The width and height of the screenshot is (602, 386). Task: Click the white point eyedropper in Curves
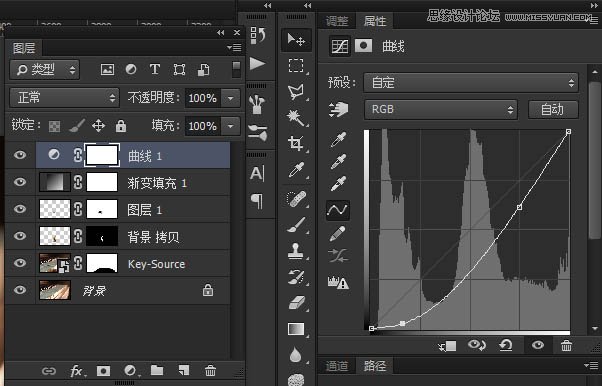(x=338, y=184)
